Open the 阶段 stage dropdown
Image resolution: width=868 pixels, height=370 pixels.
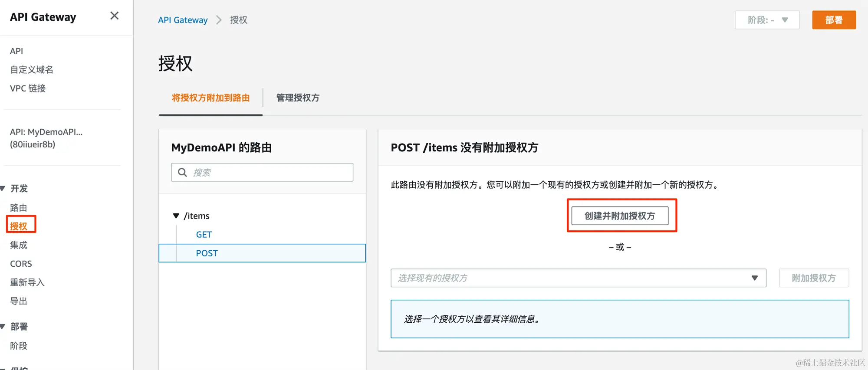click(x=767, y=20)
